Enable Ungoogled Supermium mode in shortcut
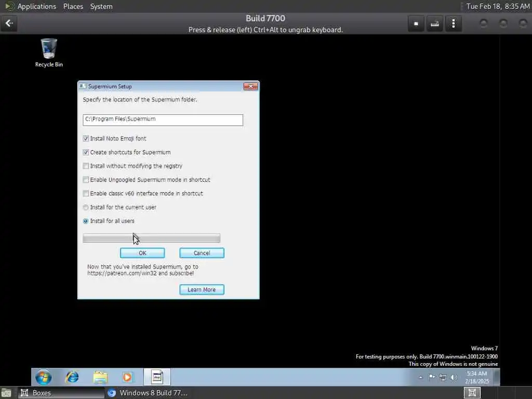Screen dimensions: 532x399 (86, 180)
